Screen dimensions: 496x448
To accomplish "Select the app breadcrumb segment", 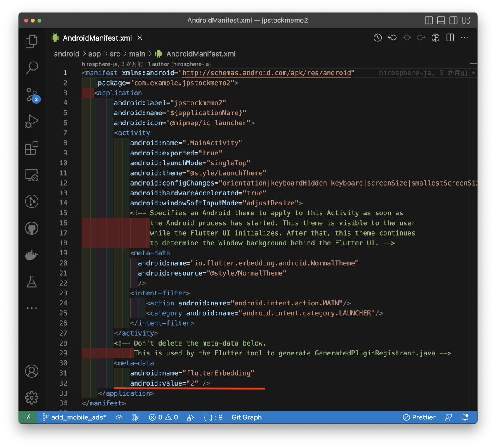I will 95,54.
